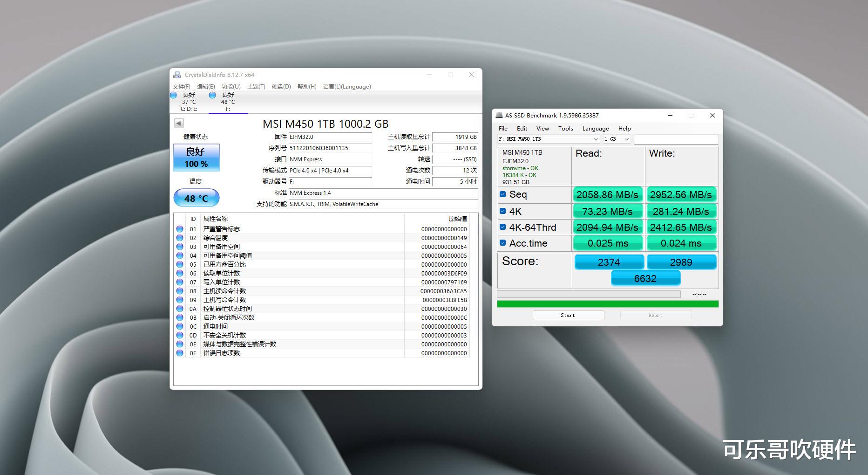This screenshot has width=868, height=475.
Task: Select the C: D: E: disk status icon
Action: click(x=174, y=95)
